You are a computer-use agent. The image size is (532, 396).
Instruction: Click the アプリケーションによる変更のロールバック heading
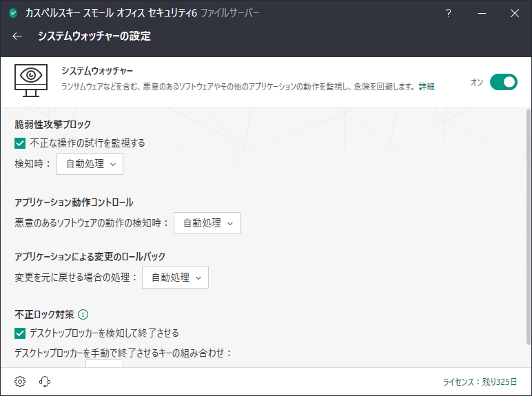90,257
